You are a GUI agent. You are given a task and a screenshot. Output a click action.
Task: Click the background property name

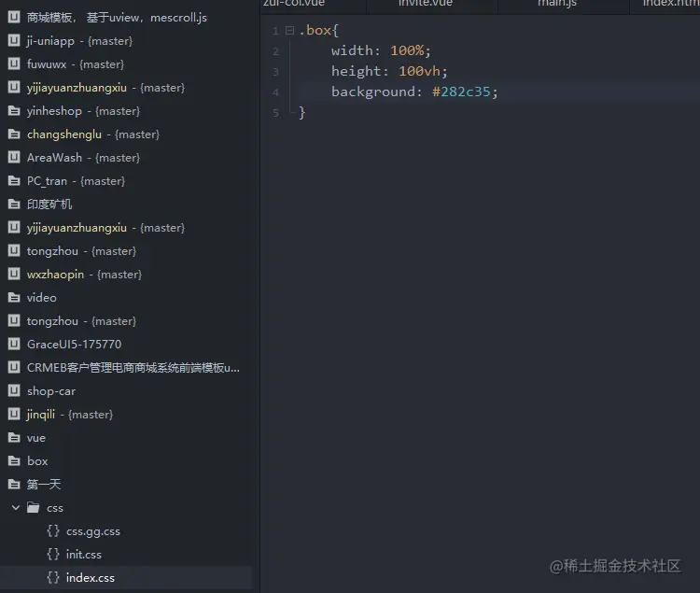tap(373, 92)
